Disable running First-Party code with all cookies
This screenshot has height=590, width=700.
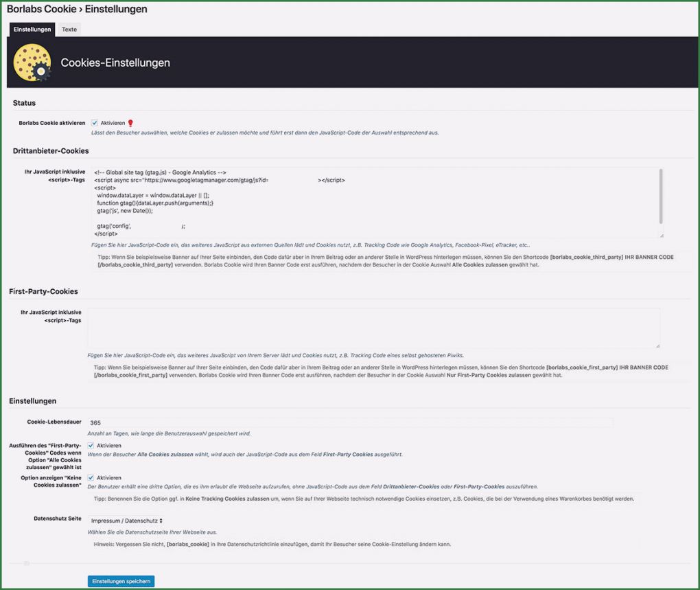91,446
